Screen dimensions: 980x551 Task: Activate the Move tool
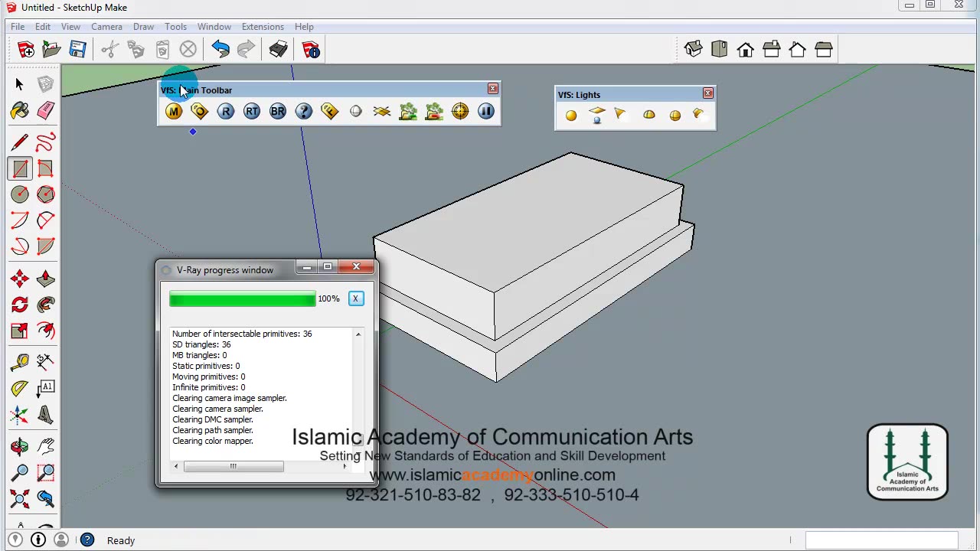(20, 279)
